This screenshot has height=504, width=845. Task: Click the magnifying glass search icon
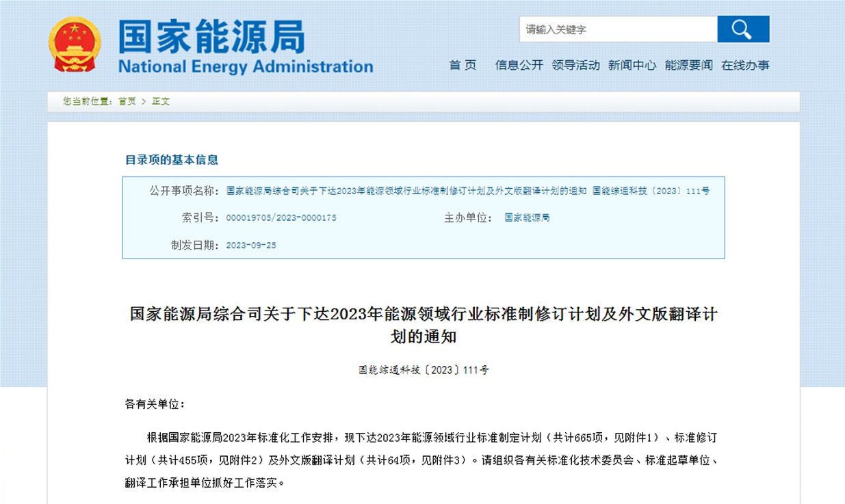coord(743,29)
